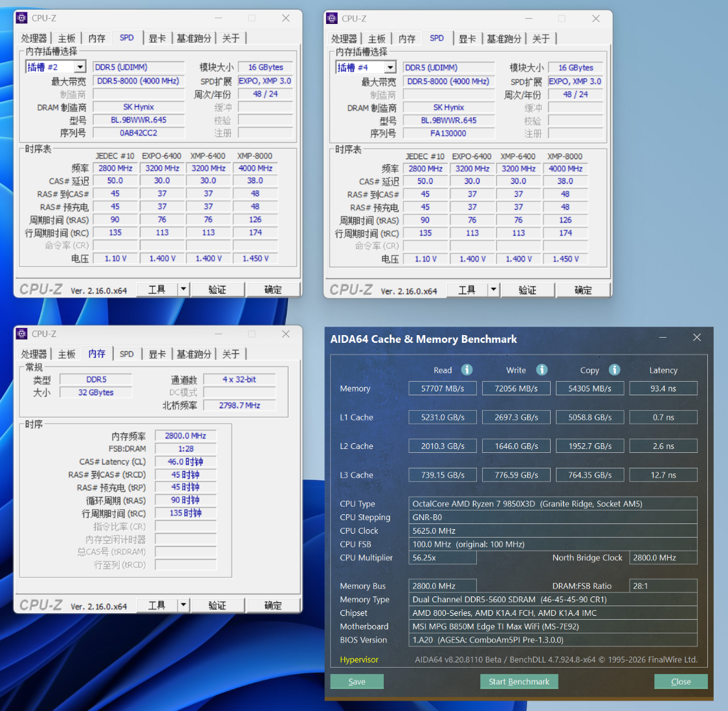This screenshot has width=728, height=711.
Task: Switch to 内存 tab in top-right CPU-Z
Action: pos(407,39)
